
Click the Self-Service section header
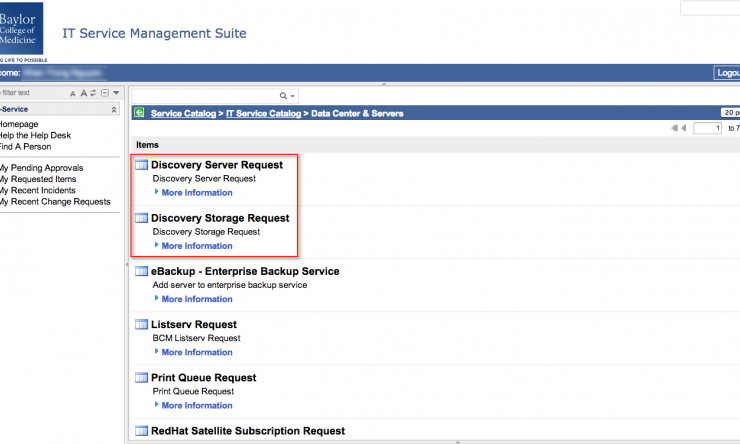(59, 109)
